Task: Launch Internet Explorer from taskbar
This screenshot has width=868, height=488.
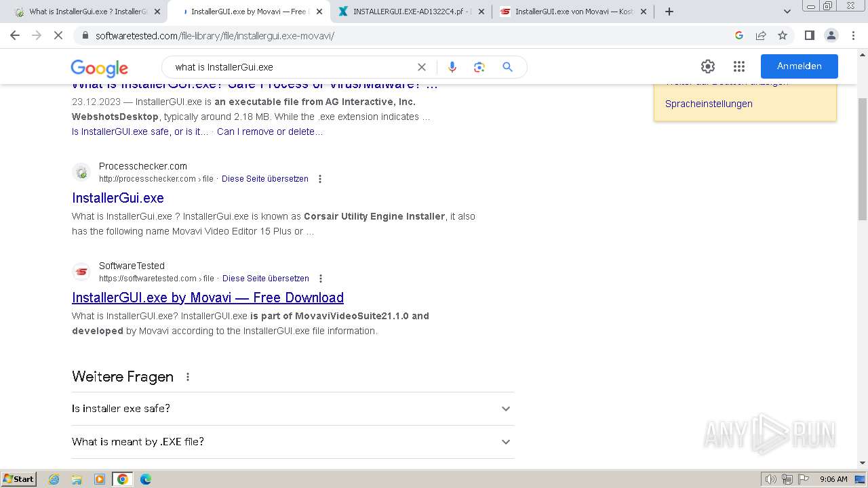Action: click(54, 479)
